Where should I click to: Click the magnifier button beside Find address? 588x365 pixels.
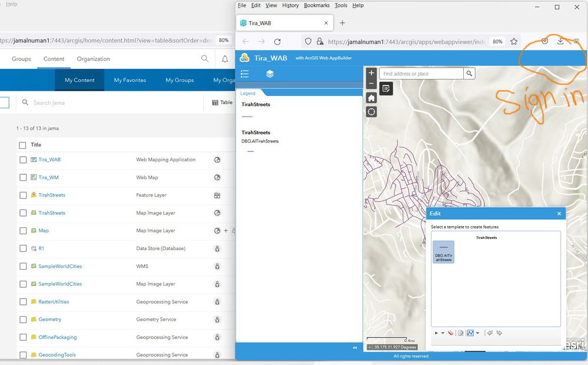click(x=469, y=74)
